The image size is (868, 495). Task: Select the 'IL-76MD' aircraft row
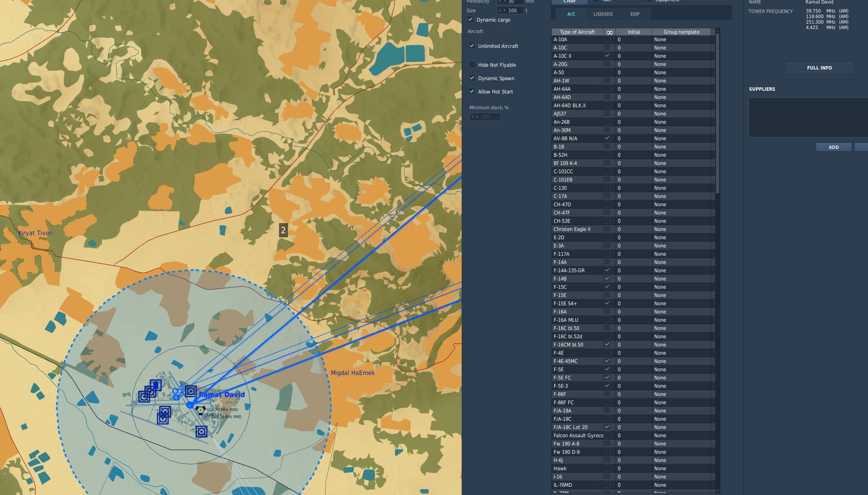pyautogui.click(x=633, y=485)
